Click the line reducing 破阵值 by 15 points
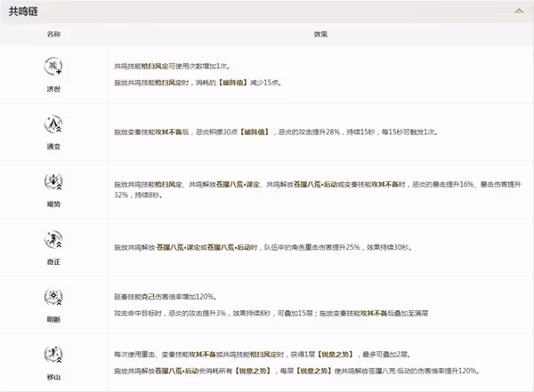534x392 pixels. (x=198, y=83)
